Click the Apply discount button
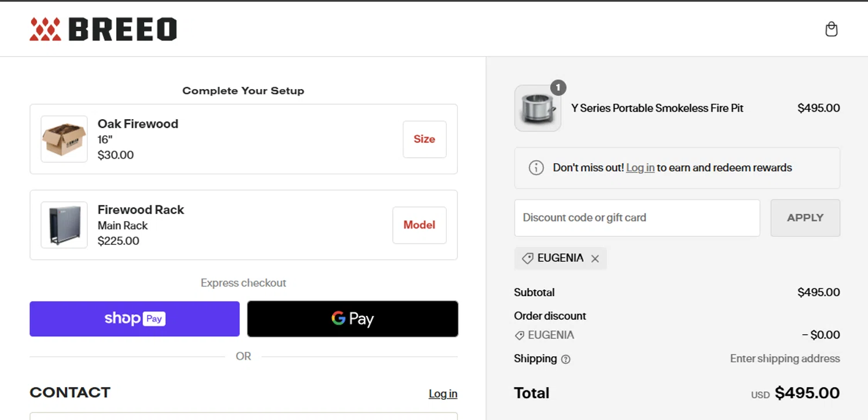Viewport: 868px width, 420px height. pos(805,218)
